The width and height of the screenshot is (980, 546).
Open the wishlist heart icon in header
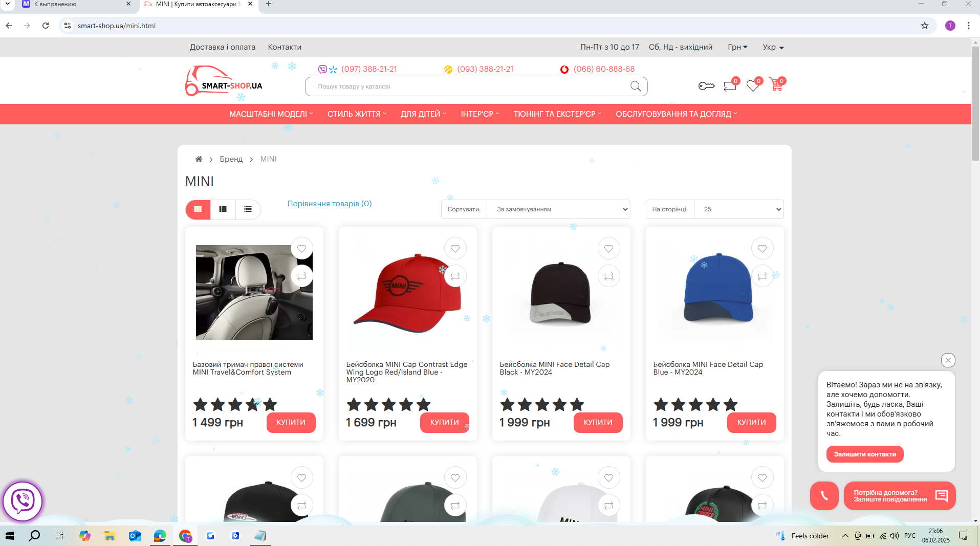[753, 85]
